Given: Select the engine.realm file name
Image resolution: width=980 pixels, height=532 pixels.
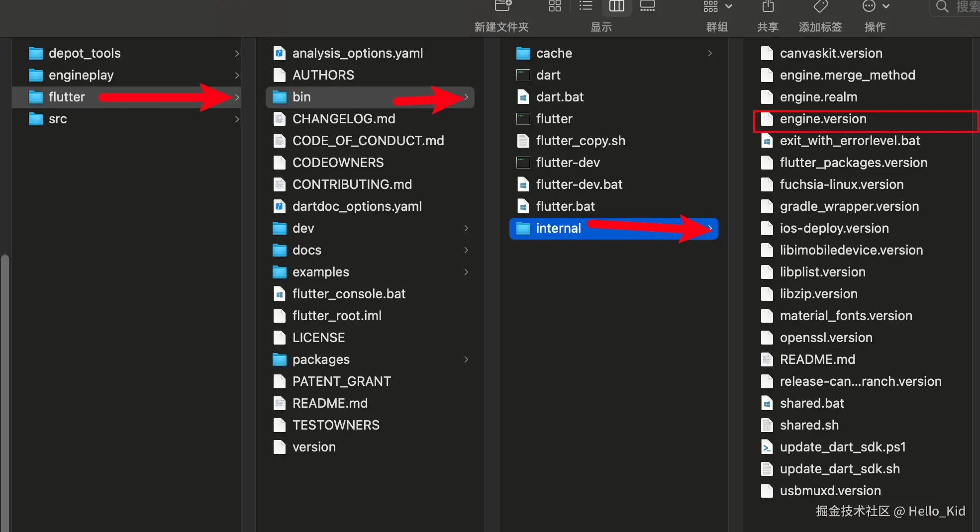Looking at the screenshot, I should point(819,97).
